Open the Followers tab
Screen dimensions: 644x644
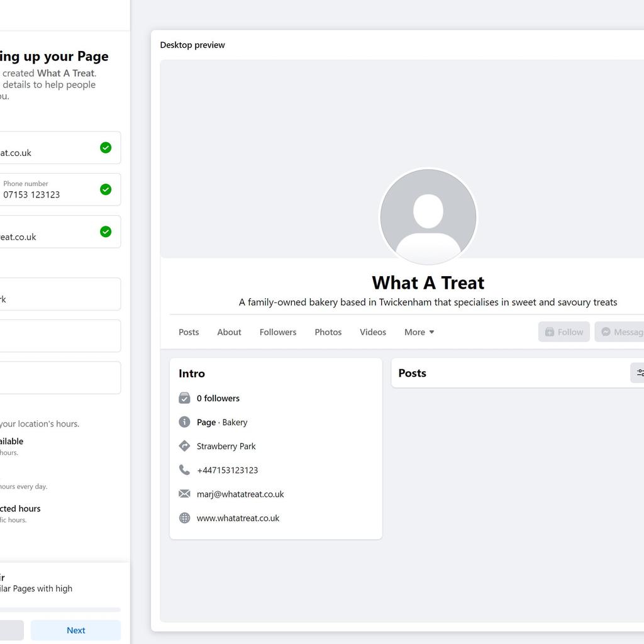278,332
